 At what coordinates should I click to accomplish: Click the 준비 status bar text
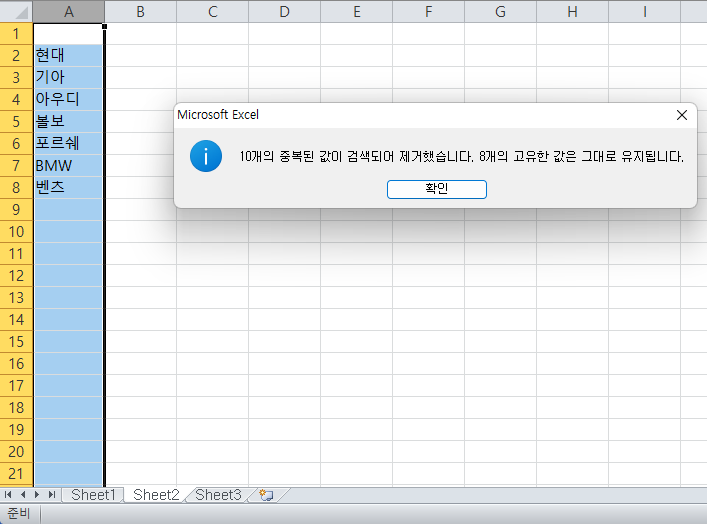pos(18,514)
